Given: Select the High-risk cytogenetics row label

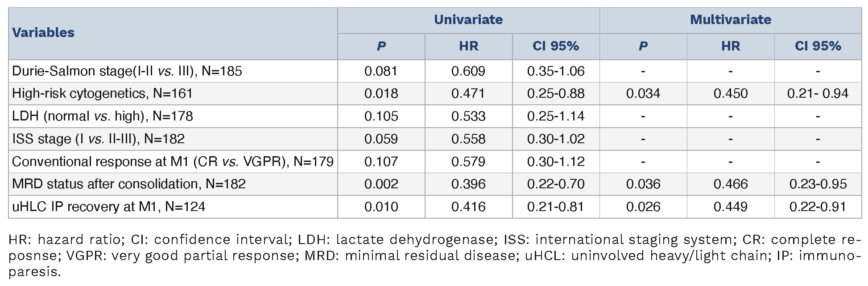Looking at the screenshot, I should coord(102,93).
